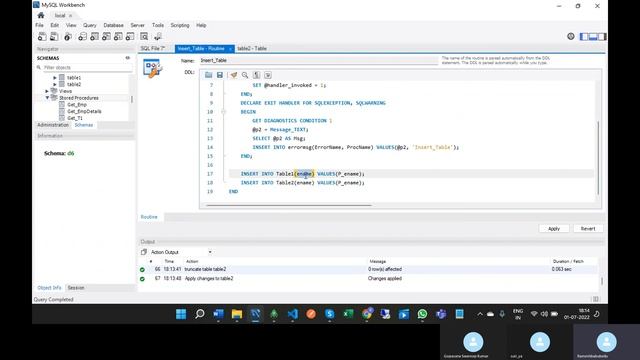Open the File menu

point(40,25)
